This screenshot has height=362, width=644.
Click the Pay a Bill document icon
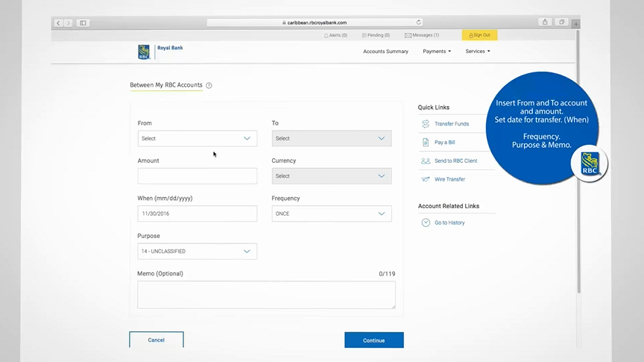[426, 143]
